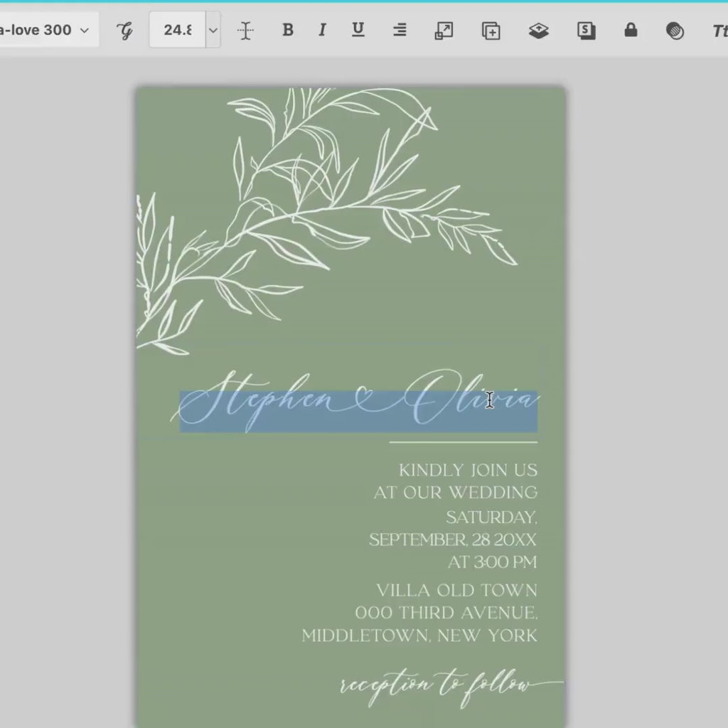Viewport: 728px width, 728px height.
Task: Select 'SATURDAY,' text line
Action: [491, 518]
